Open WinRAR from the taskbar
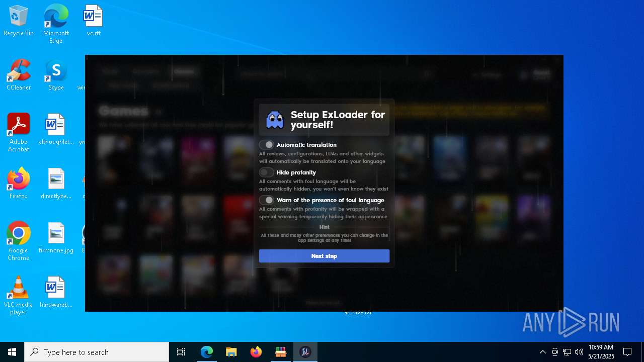The width and height of the screenshot is (644, 362). tap(281, 352)
